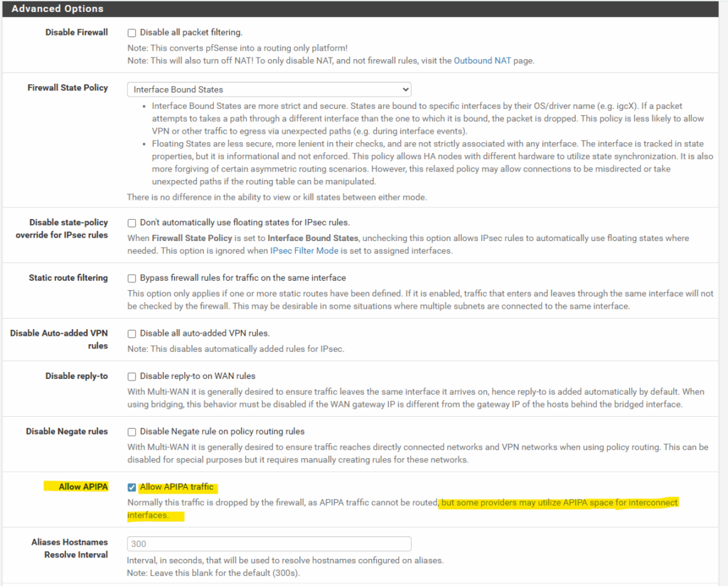
Task: Toggle Disable Negate rule on policy routing
Action: click(x=132, y=432)
